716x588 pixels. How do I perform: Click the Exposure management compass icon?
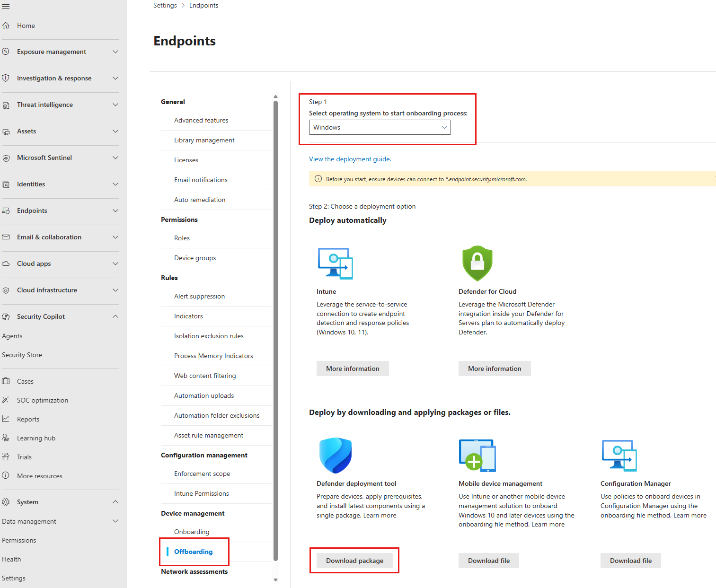(6, 52)
